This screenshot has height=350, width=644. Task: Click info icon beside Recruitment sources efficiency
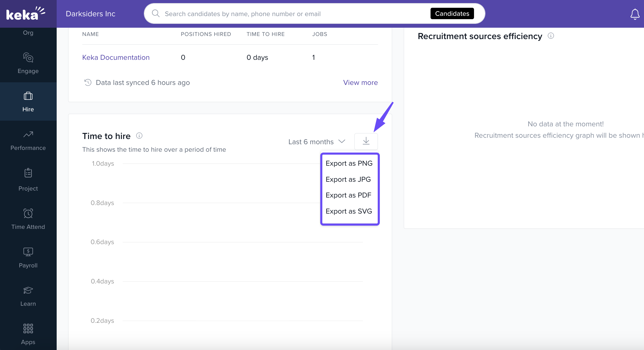point(551,36)
